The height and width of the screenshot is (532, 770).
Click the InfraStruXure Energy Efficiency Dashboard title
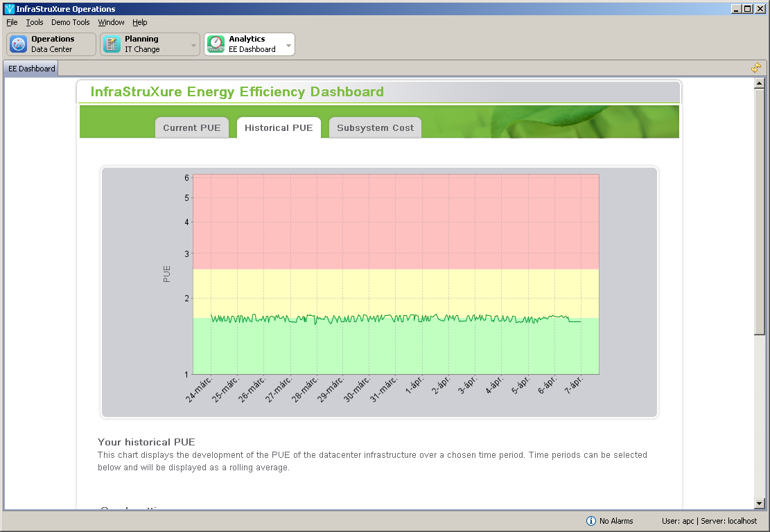point(237,91)
